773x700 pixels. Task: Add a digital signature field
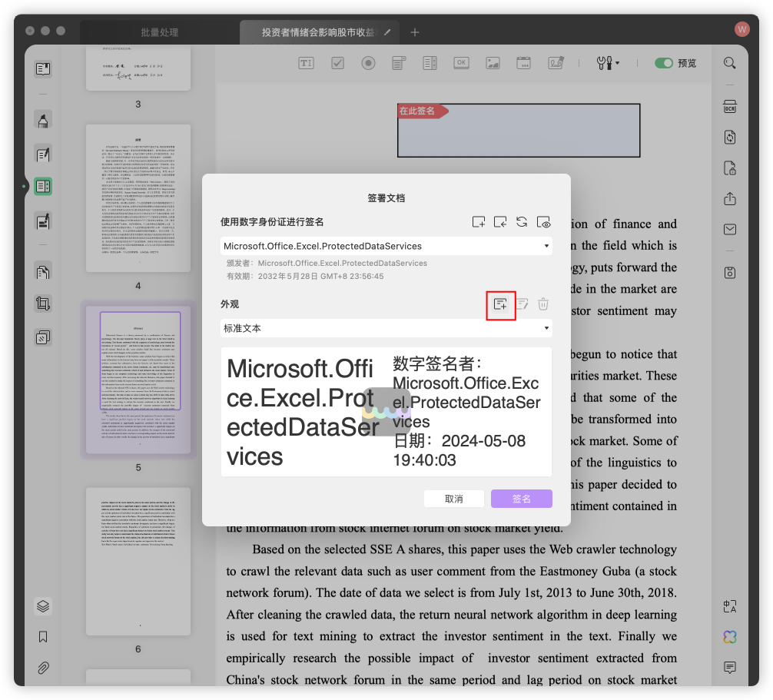coord(556,63)
